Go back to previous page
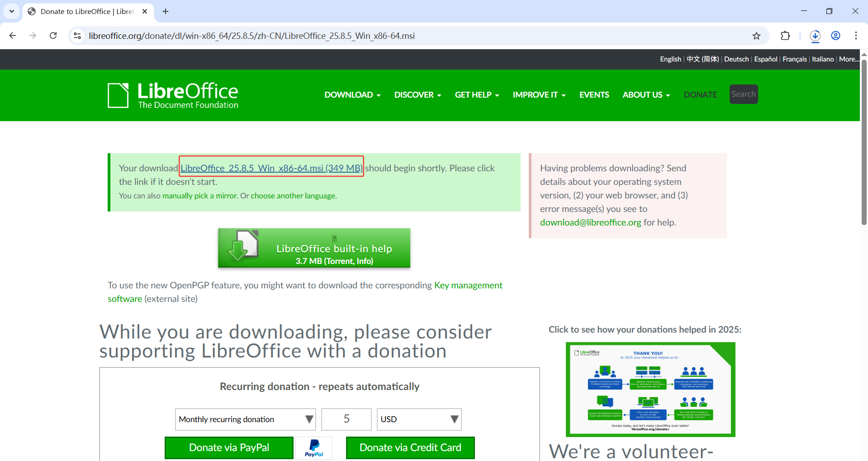 pyautogui.click(x=13, y=36)
